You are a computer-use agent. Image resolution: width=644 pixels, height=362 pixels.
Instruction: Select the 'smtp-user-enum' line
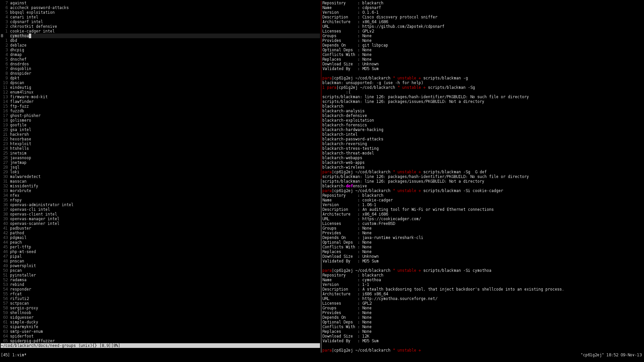pos(26,331)
